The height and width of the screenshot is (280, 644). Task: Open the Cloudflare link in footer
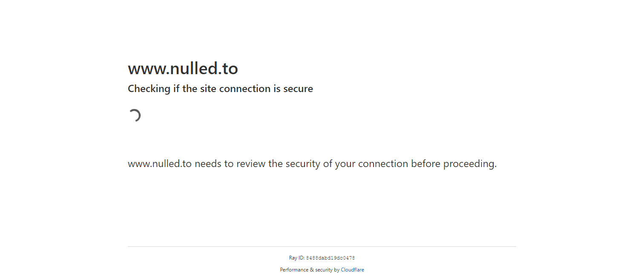tap(352, 270)
